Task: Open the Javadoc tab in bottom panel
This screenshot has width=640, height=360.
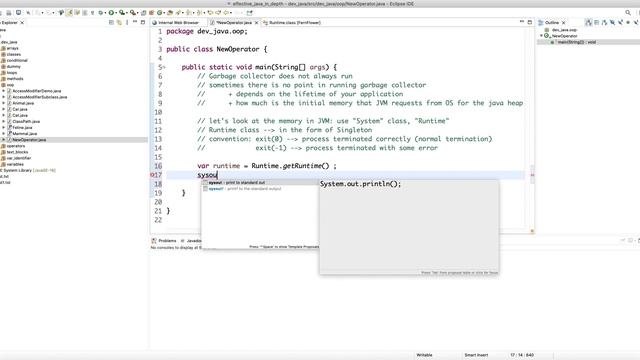Action: click(191, 240)
